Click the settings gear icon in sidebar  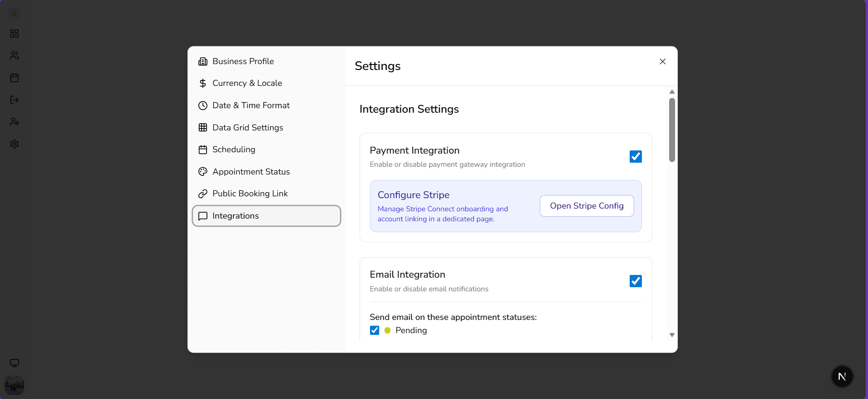click(15, 144)
